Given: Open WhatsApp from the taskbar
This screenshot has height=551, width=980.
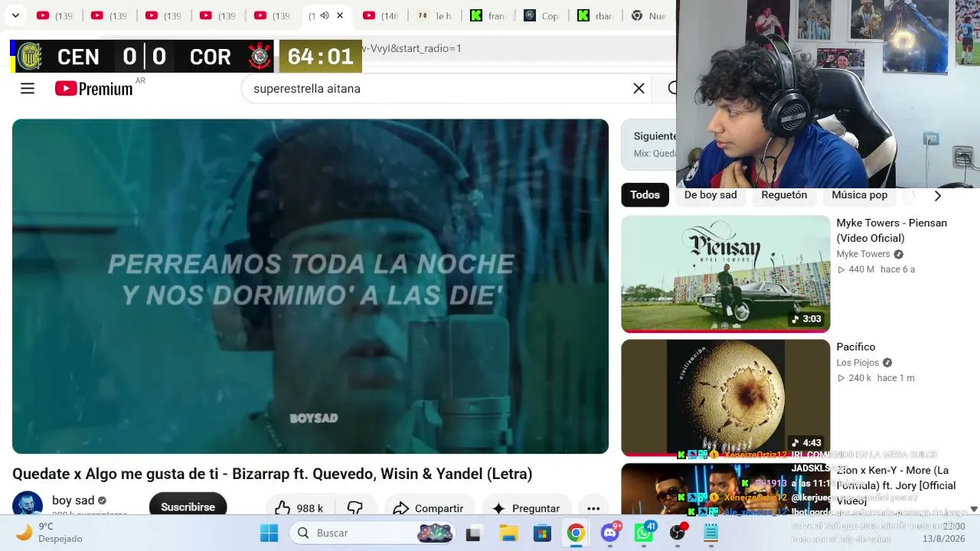Looking at the screenshot, I should (644, 533).
